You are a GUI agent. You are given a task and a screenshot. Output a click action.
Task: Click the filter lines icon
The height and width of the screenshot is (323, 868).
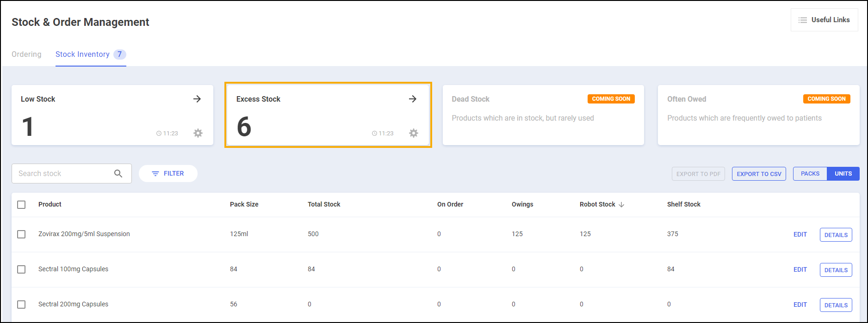[155, 174]
